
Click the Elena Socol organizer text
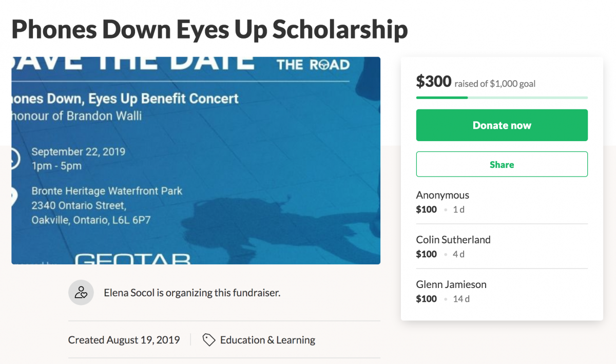click(x=192, y=293)
